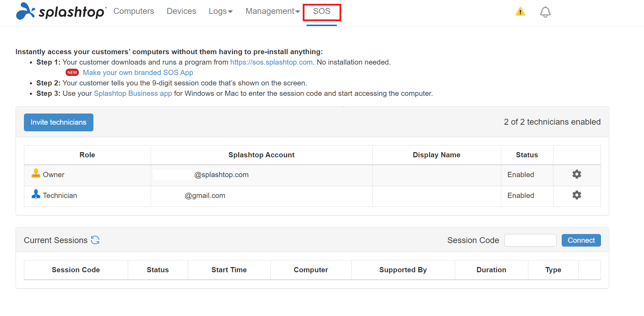
Task: Click the Duration column header
Action: click(x=491, y=270)
